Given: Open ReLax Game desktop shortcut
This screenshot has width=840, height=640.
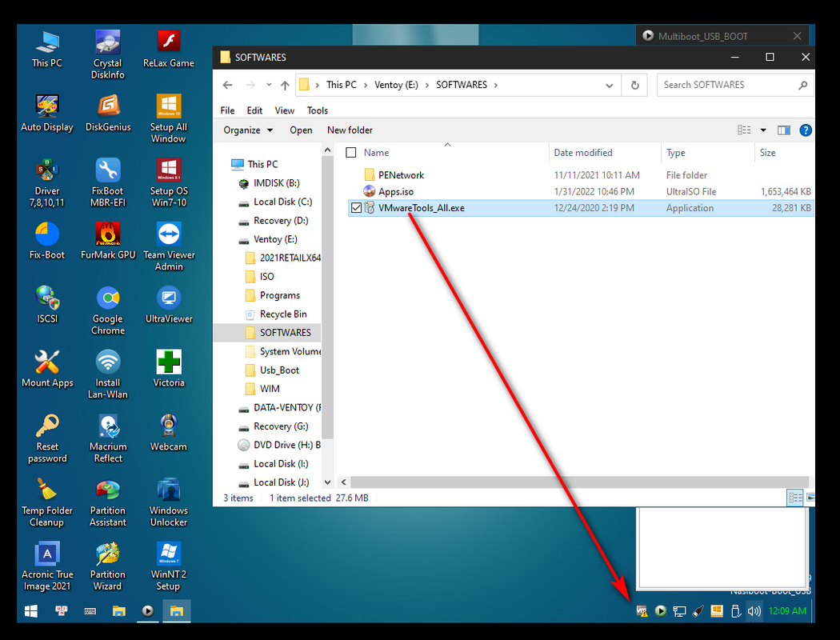Looking at the screenshot, I should pyautogui.click(x=169, y=50).
